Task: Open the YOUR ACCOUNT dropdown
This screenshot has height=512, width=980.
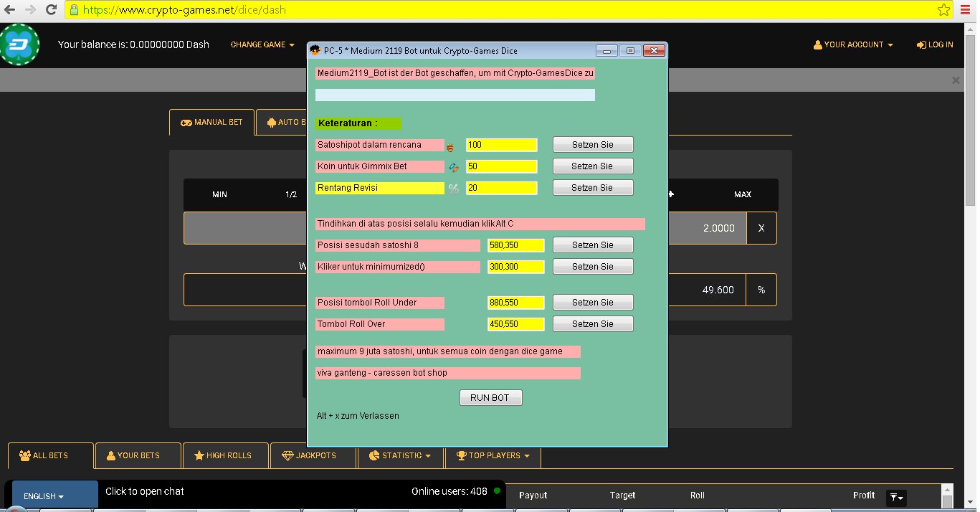Action: [x=853, y=44]
